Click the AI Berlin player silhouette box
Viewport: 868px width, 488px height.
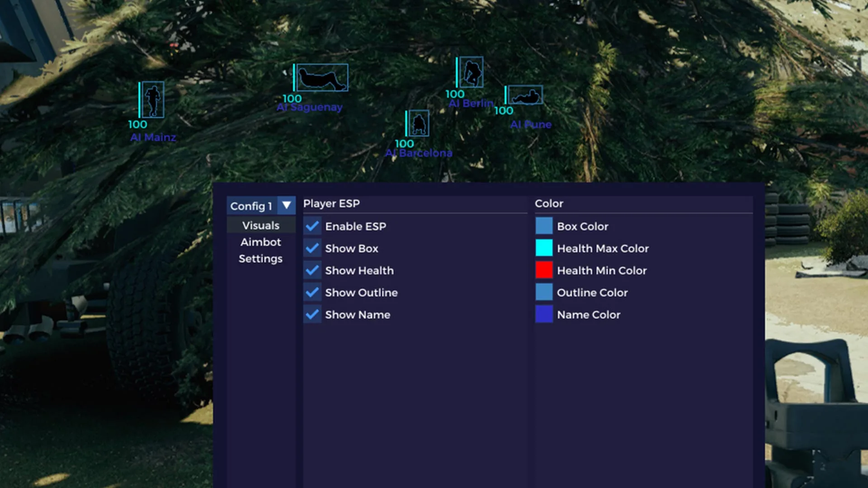tap(471, 72)
